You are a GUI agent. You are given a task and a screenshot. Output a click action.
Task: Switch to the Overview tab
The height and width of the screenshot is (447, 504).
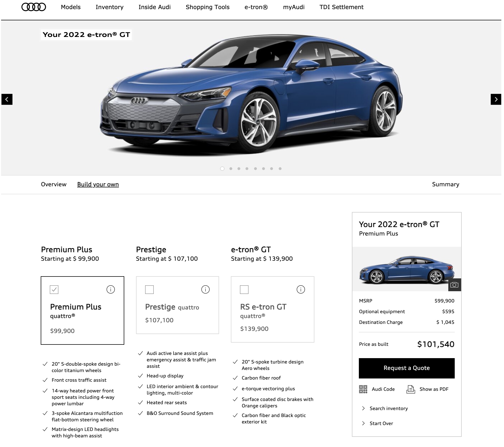point(54,184)
